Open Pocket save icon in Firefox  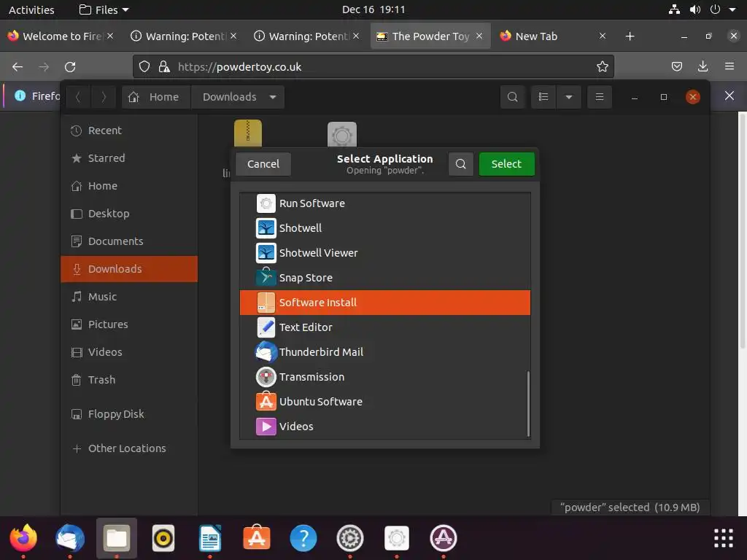coord(676,66)
